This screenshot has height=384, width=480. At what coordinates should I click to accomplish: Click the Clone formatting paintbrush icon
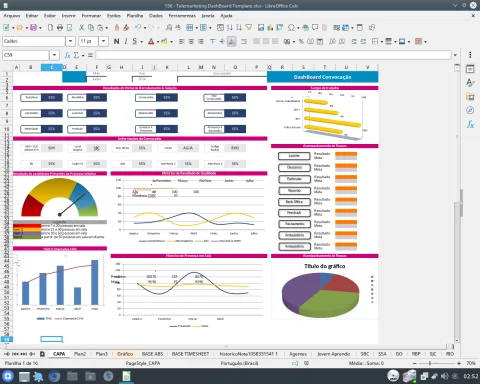[x=117, y=28]
